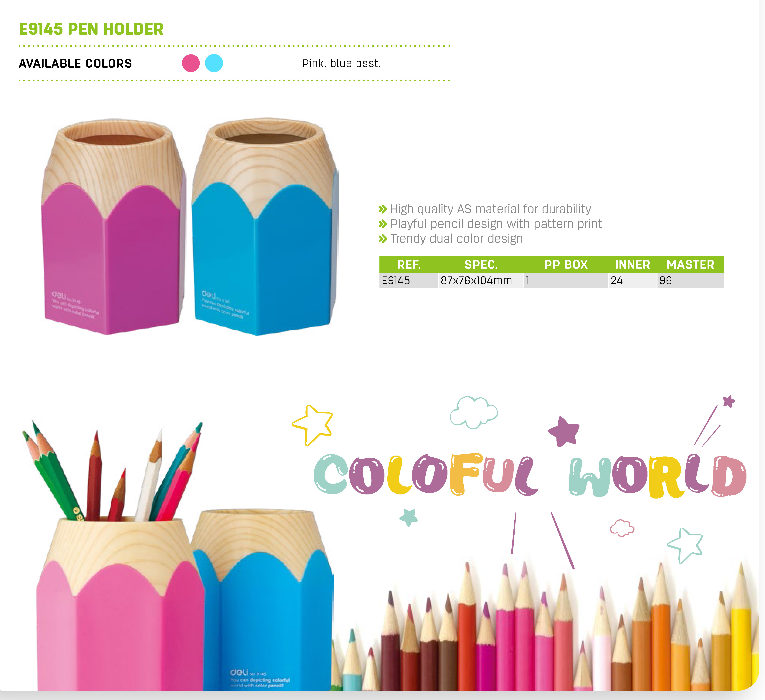Click the small purple shooting star icon
Viewport: 765px width, 700px height.
(728, 401)
